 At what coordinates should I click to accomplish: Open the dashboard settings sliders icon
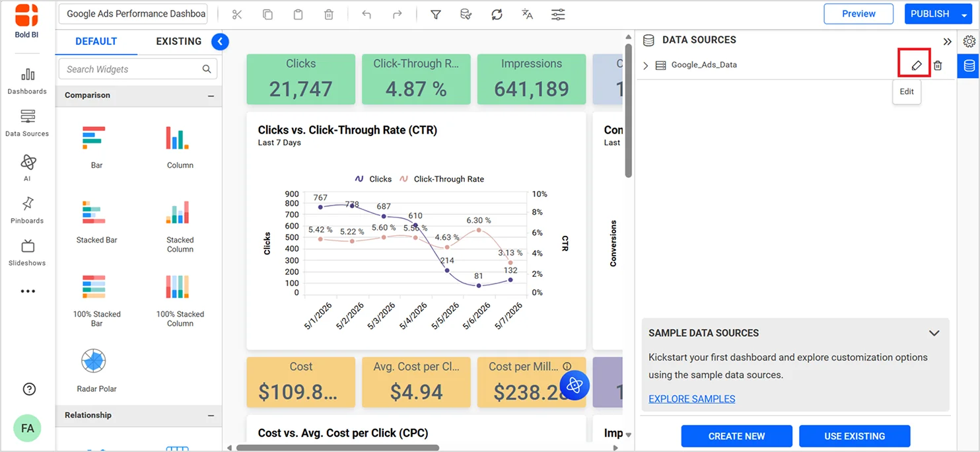click(x=558, y=14)
